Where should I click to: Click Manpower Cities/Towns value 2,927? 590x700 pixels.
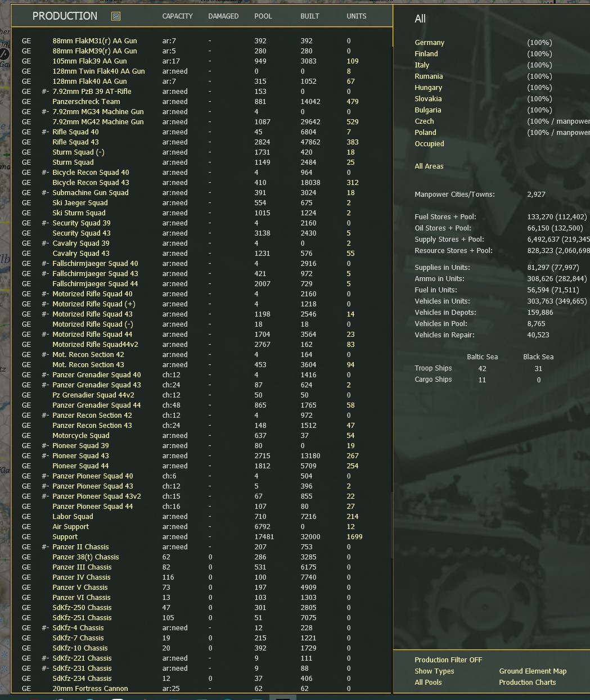[537, 195]
